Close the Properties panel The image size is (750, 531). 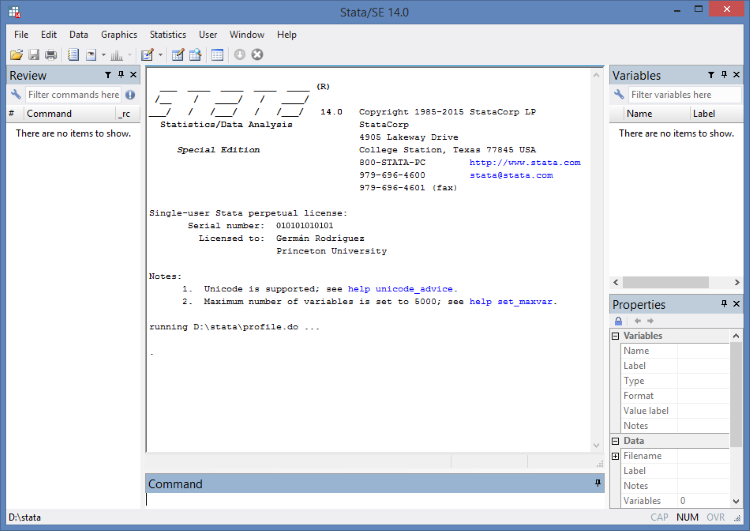pyautogui.click(x=737, y=304)
